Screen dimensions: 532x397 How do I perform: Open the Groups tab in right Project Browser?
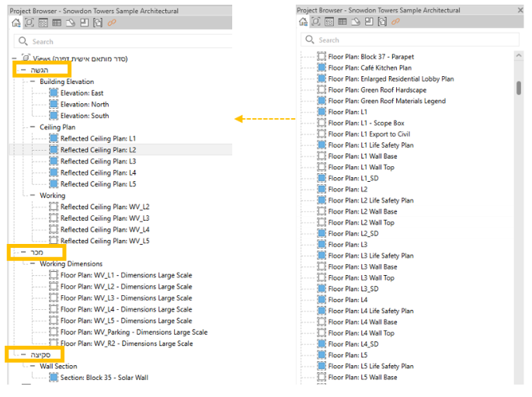pos(382,22)
